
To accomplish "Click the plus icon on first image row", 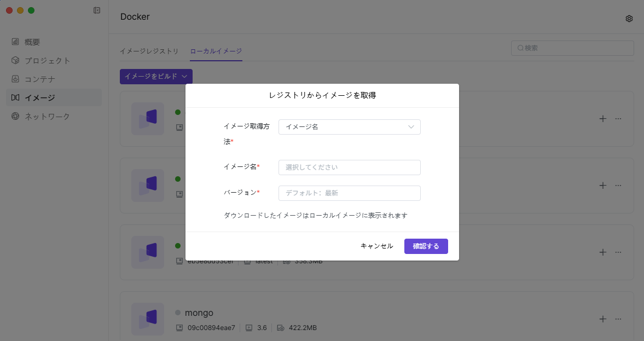I will (x=602, y=118).
